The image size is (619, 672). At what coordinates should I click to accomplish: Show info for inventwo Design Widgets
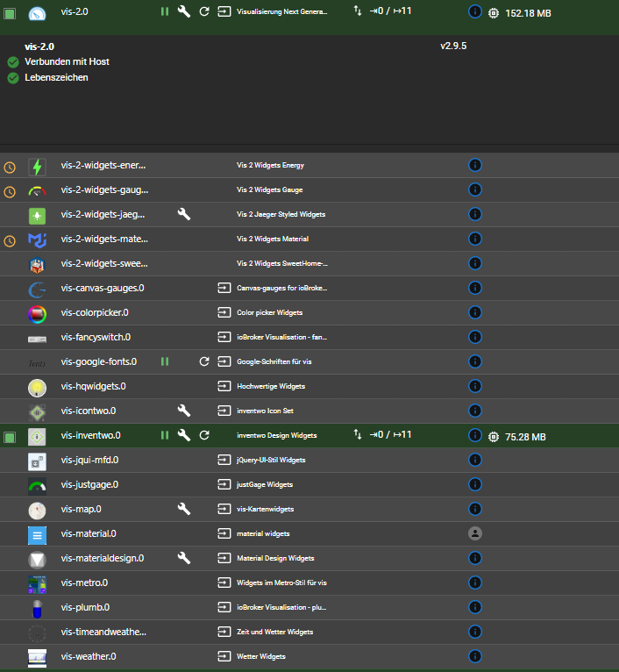click(x=474, y=435)
